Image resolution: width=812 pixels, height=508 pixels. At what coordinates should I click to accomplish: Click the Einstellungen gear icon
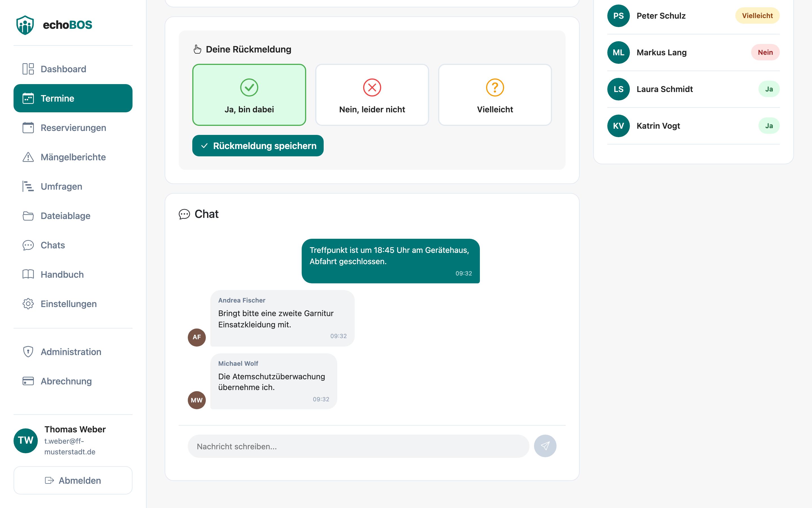click(28, 304)
